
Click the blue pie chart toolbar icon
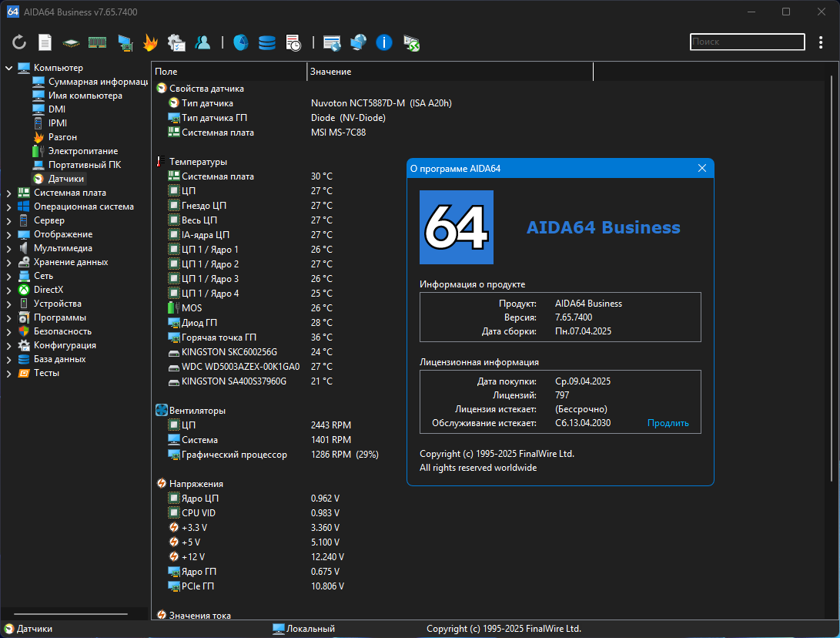pyautogui.click(x=240, y=42)
